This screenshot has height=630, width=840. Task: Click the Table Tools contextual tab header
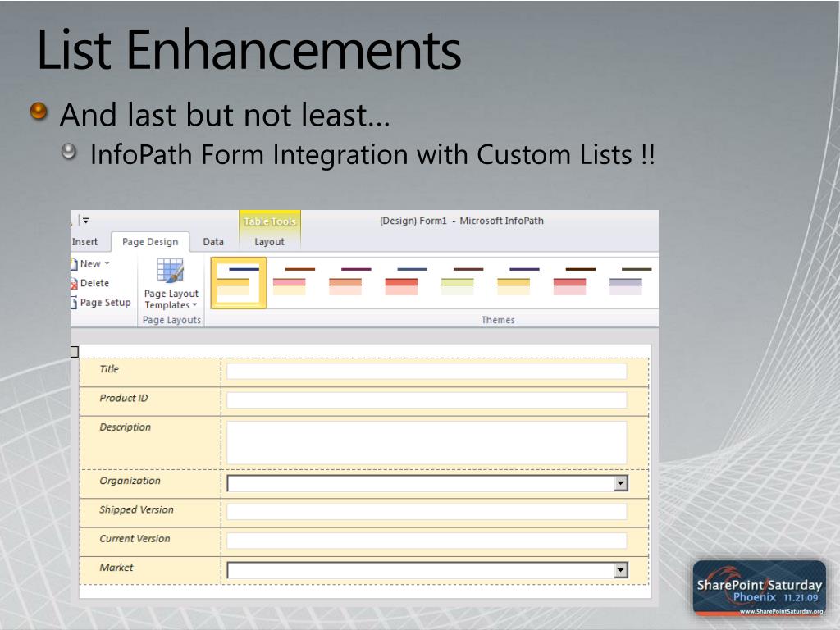tap(270, 221)
